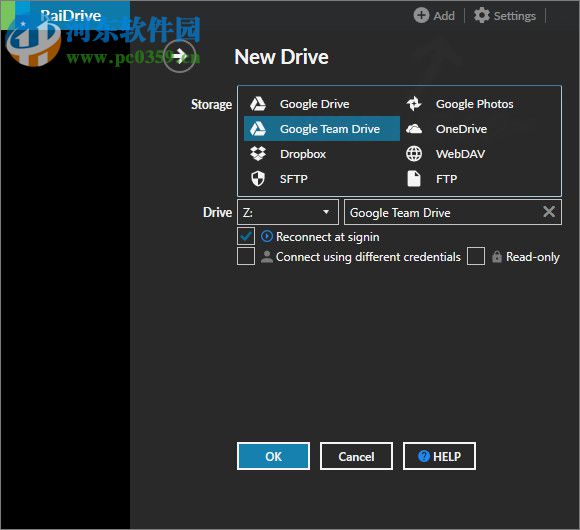Open Settings via the gear icon

tap(482, 16)
